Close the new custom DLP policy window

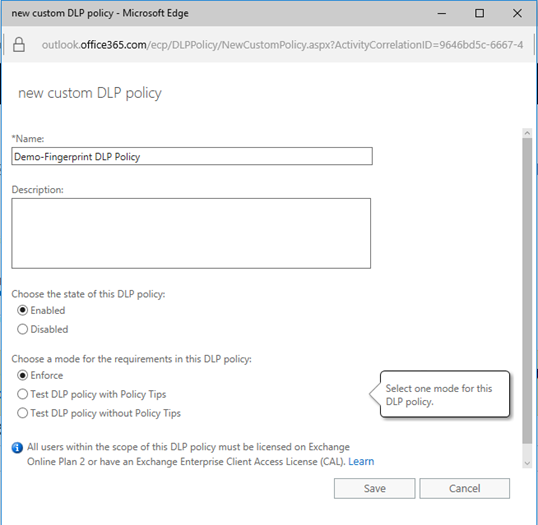[x=517, y=13]
